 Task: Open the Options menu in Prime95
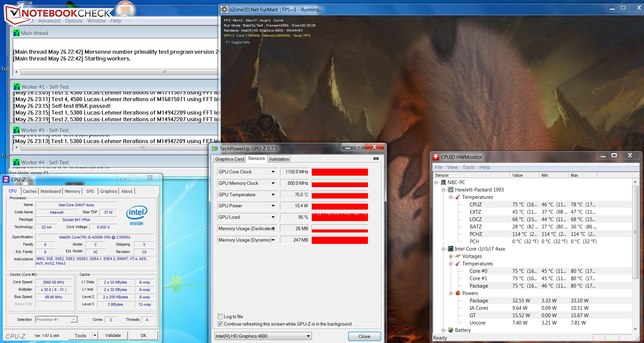[x=74, y=20]
